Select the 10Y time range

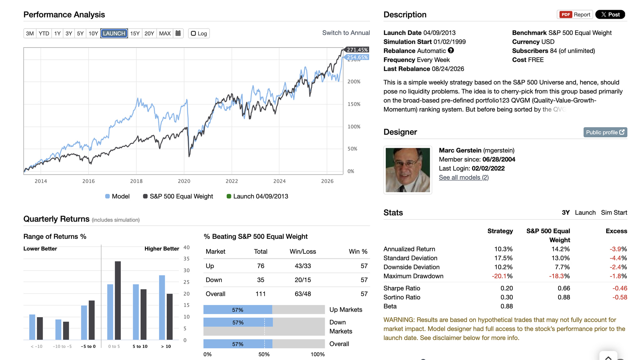pyautogui.click(x=93, y=33)
